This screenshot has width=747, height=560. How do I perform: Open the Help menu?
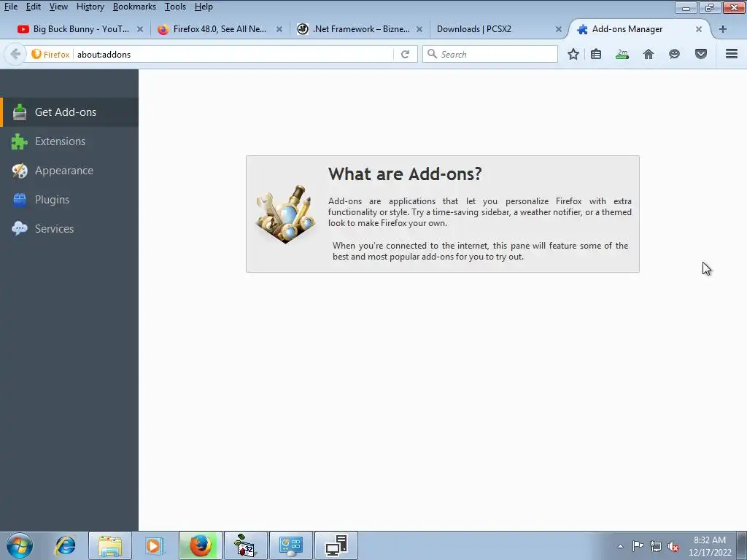[204, 7]
